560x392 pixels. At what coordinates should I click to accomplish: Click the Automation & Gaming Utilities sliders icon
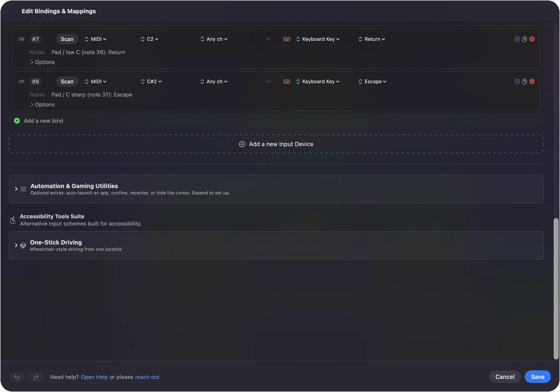[23, 189]
